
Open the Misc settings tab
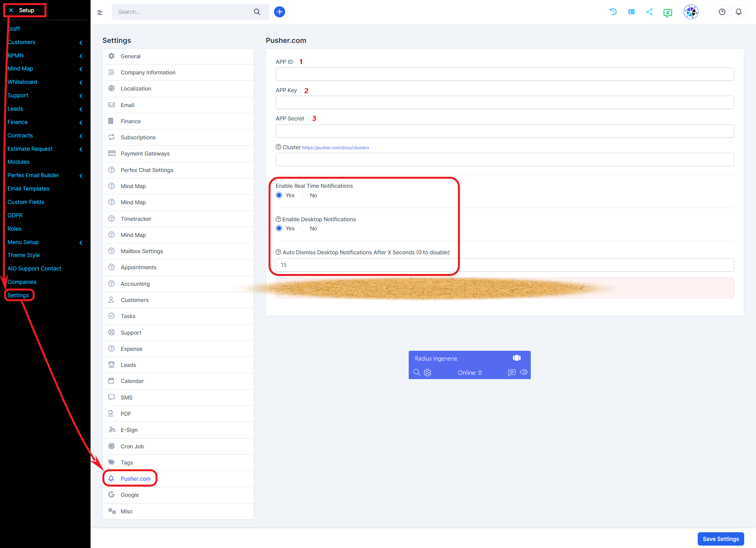click(x=178, y=511)
